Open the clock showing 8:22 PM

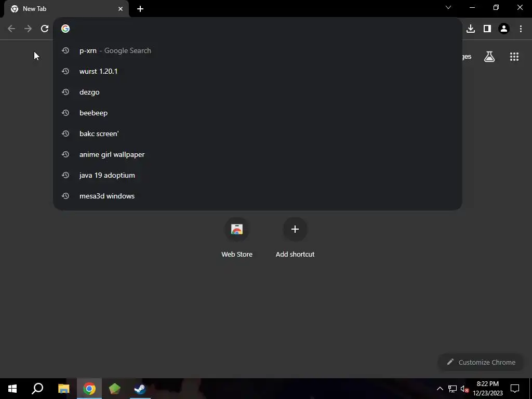tap(488, 389)
